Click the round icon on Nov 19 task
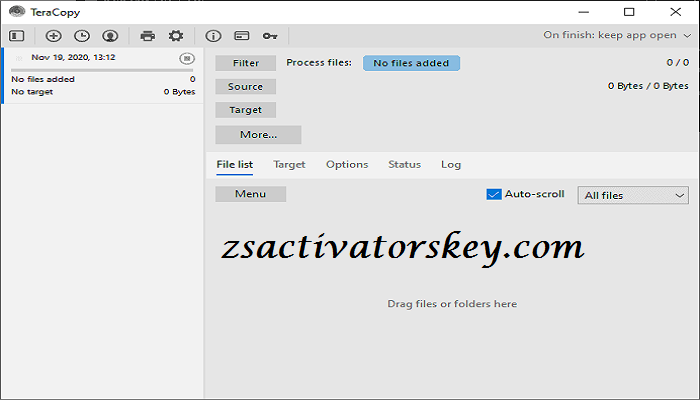Viewport: 700px width, 400px height. coord(187,58)
